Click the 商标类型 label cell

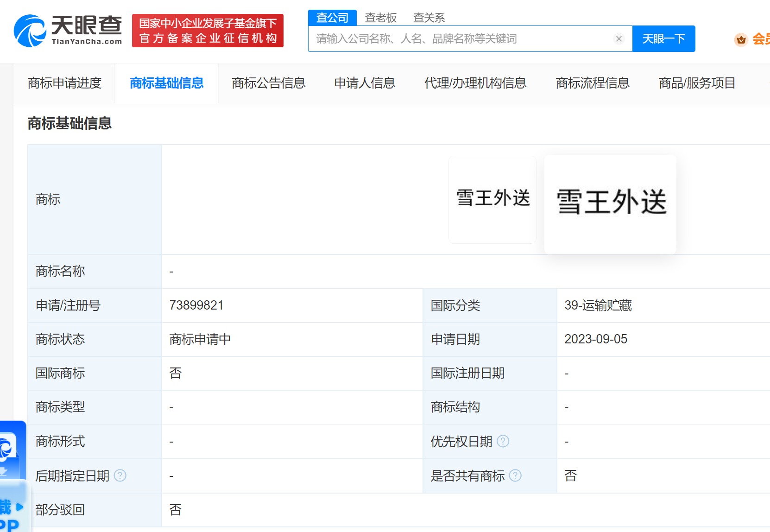pyautogui.click(x=95, y=407)
